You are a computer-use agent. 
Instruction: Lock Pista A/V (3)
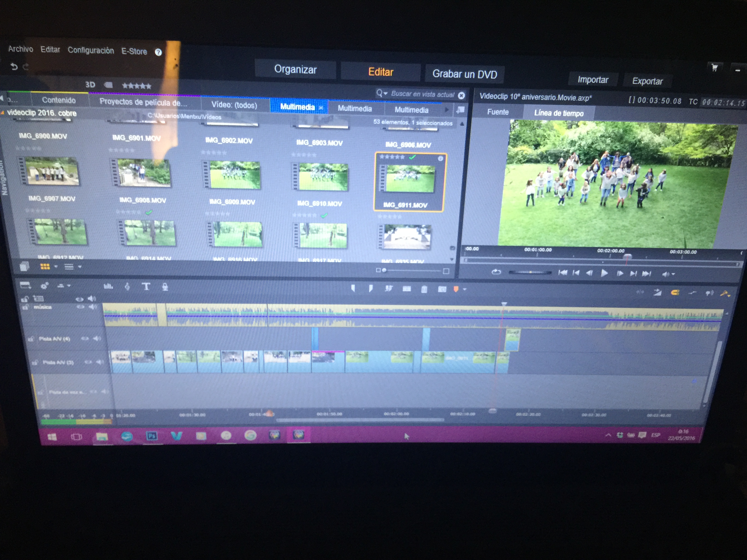(x=35, y=363)
